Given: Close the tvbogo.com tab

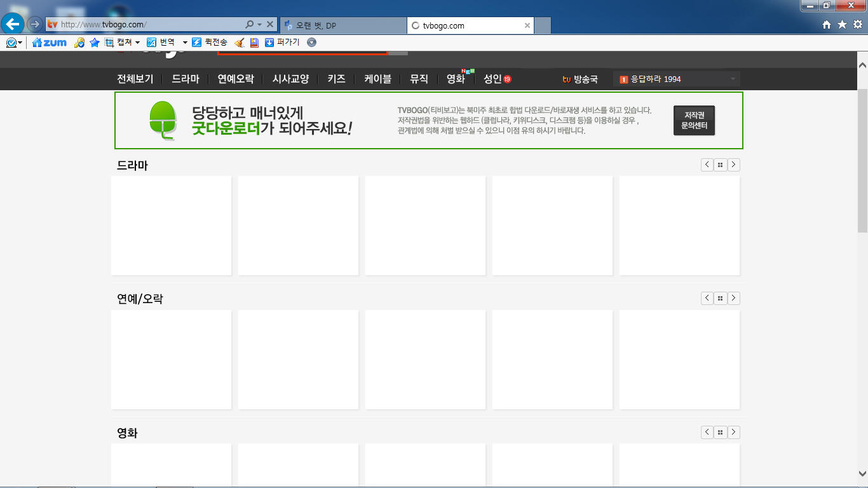Looking at the screenshot, I should point(527,25).
